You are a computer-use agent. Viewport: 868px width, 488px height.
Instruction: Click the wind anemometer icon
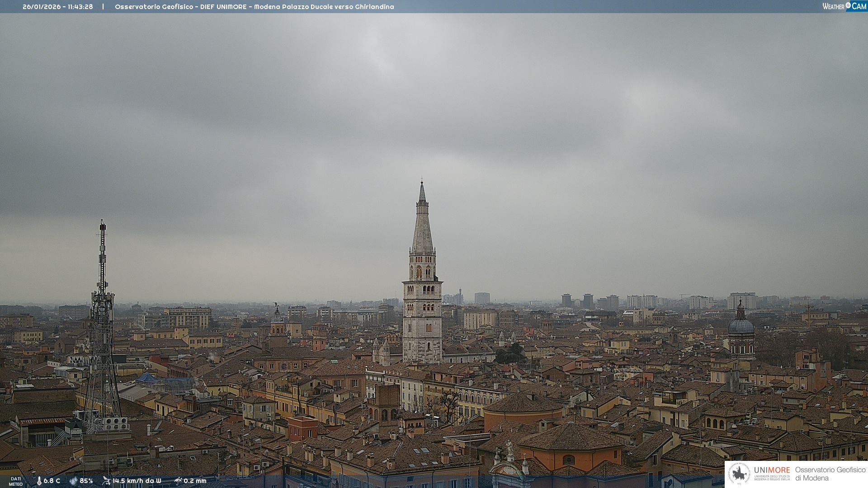tap(106, 481)
